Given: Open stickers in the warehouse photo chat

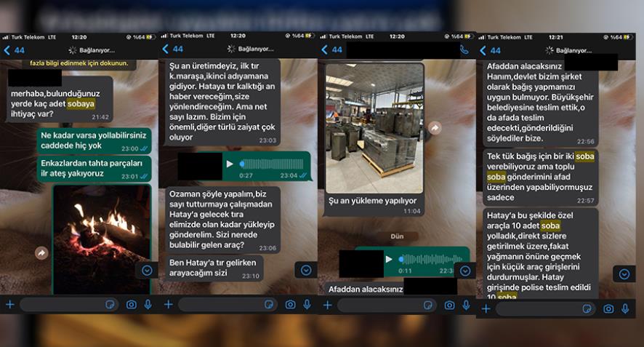Looking at the screenshot, I should (427, 305).
